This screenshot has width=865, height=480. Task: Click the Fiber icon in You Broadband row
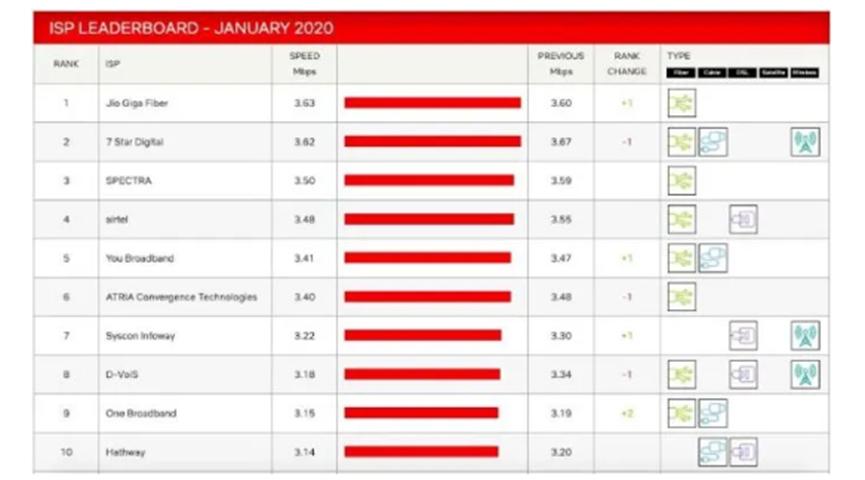(681, 258)
